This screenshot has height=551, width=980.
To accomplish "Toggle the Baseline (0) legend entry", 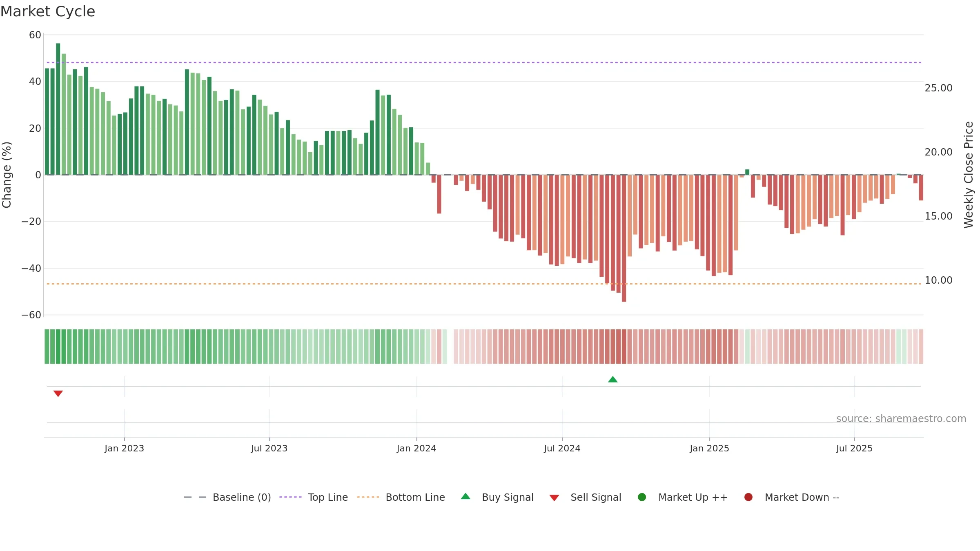I will pyautogui.click(x=227, y=497).
